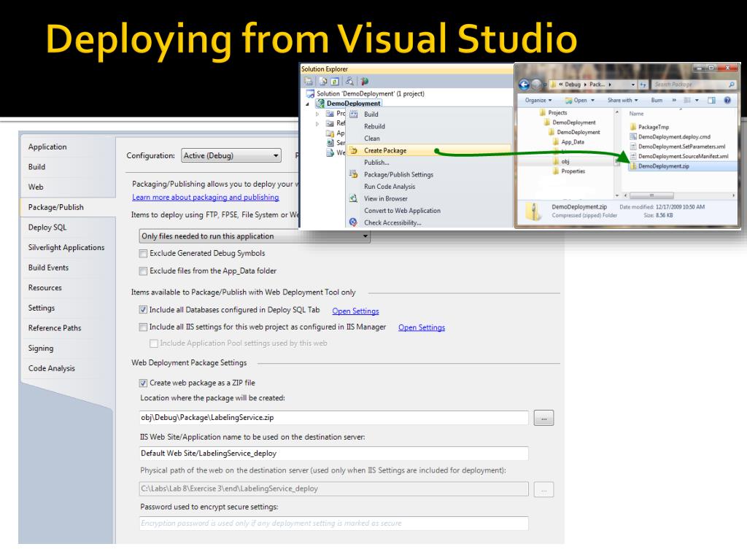The image size is (747, 560).
Task: Toggle the Explorer preview pane icon
Action: click(711, 100)
